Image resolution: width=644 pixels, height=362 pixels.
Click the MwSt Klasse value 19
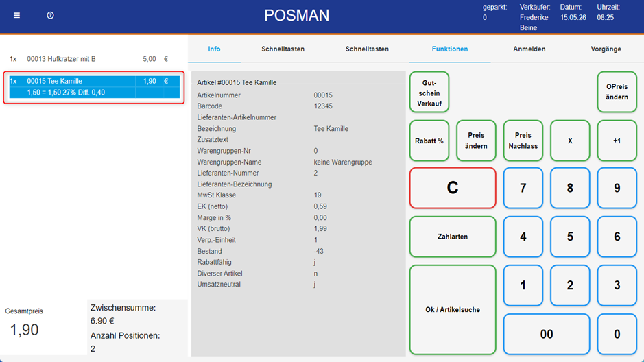[318, 195]
